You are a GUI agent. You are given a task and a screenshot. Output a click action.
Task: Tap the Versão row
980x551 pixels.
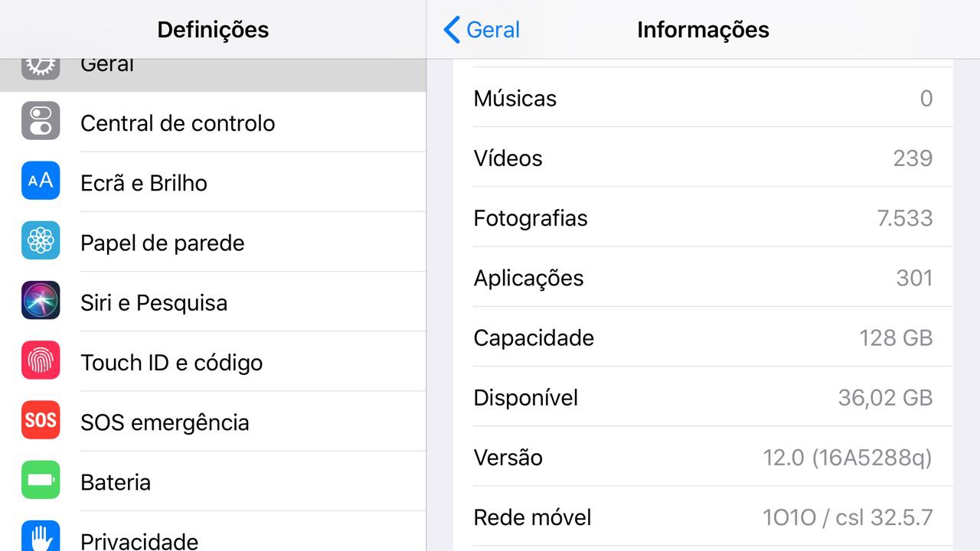[703, 458]
